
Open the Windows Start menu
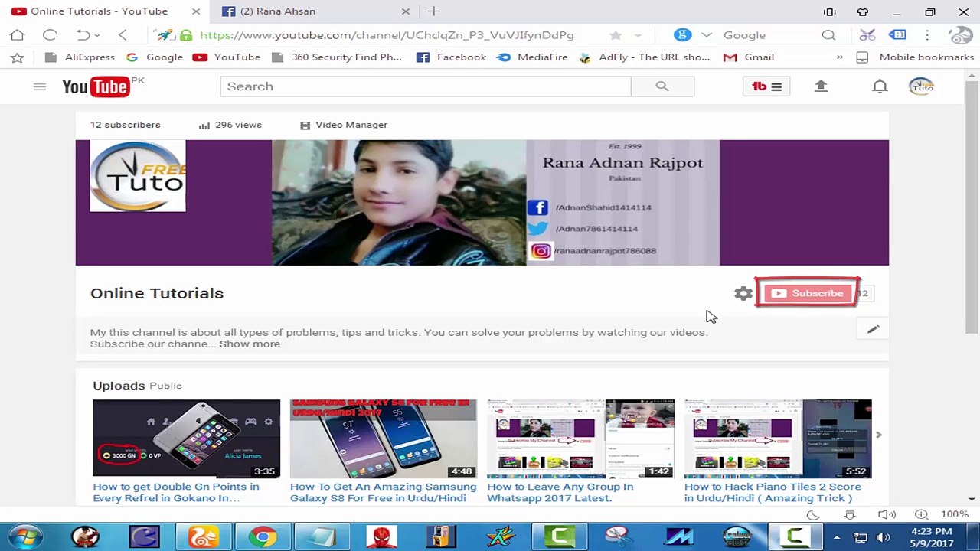click(x=24, y=536)
